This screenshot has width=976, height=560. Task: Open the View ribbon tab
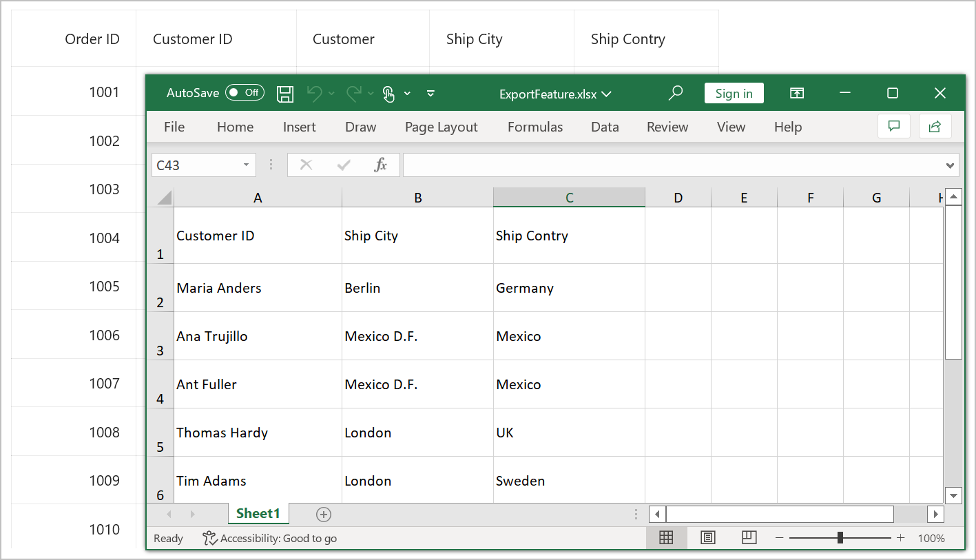tap(731, 127)
